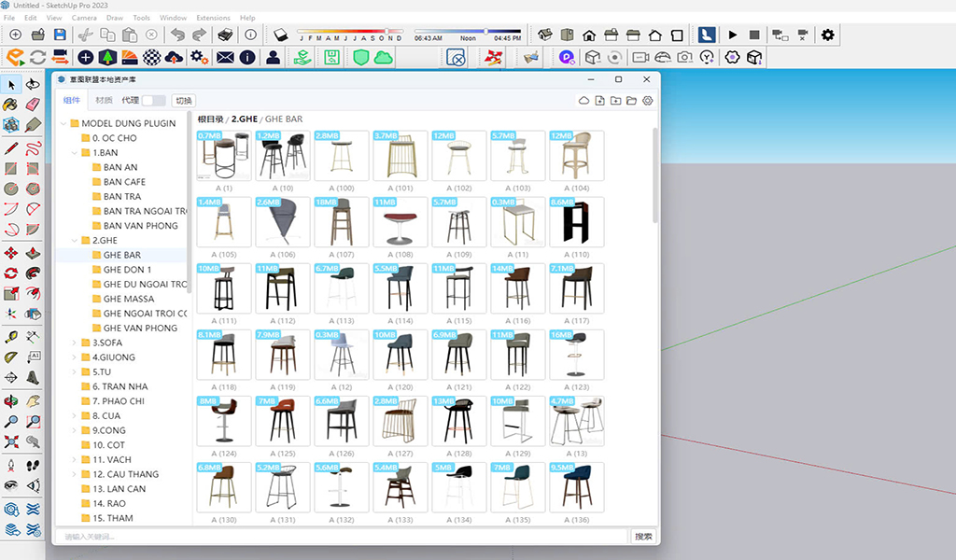Expand the 3.SOFA folder

74,343
